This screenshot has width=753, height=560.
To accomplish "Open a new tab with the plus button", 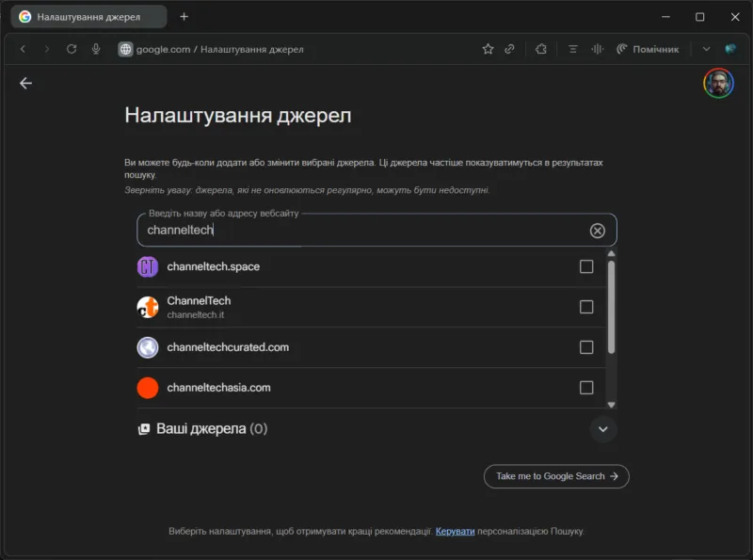I will point(184,17).
